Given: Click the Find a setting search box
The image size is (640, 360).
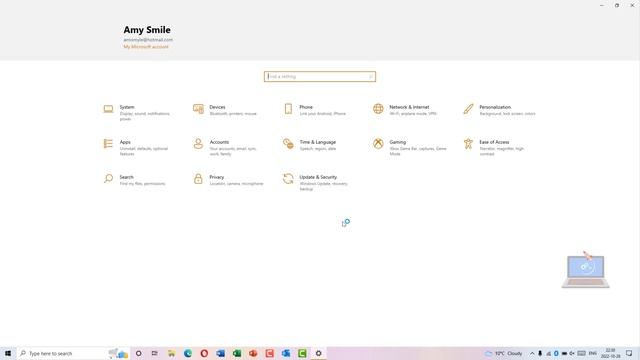Looking at the screenshot, I should point(320,76).
